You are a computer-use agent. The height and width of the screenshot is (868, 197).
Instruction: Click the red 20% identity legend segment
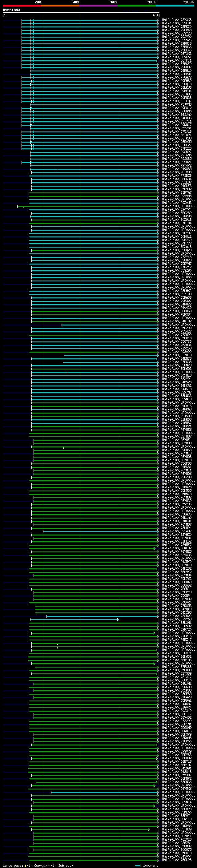click(x=22, y=6)
